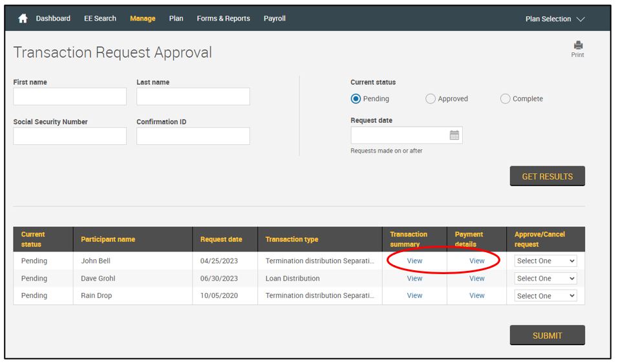Image resolution: width=618 pixels, height=364 pixels.
Task: Focus the Social Security Number field
Action: point(70,136)
